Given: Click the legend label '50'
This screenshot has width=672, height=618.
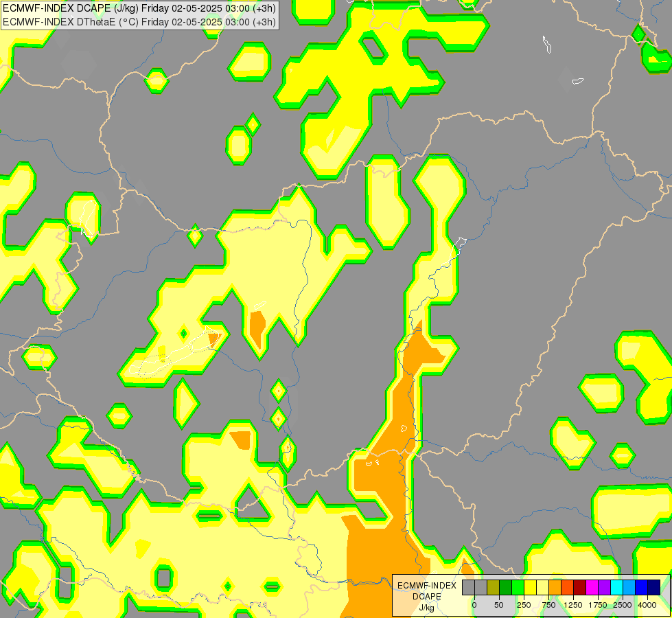Looking at the screenshot, I should (499, 605).
